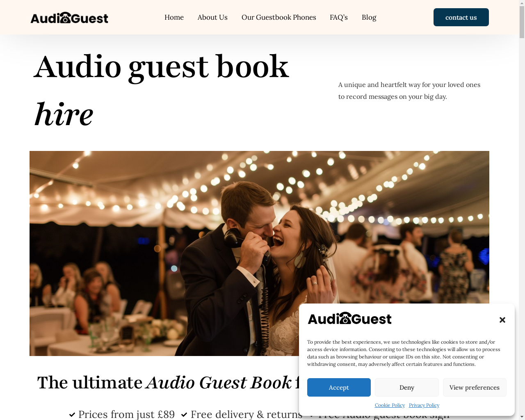
Task: Click checkmark icon beside Free delivery & returns
Action: point(184,415)
